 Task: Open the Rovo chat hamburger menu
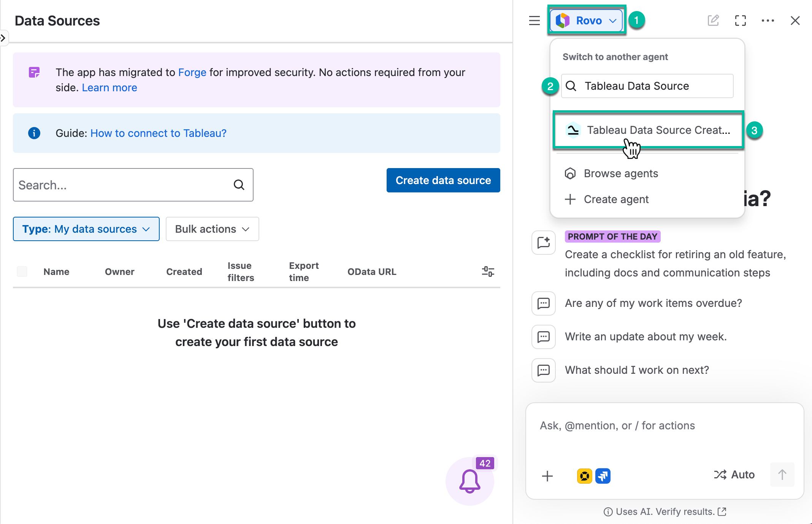click(x=534, y=21)
